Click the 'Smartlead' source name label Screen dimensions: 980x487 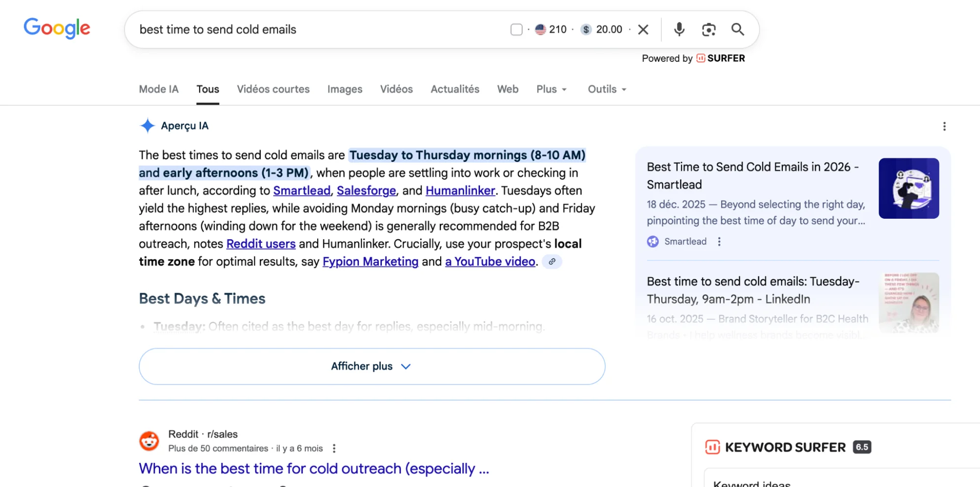click(685, 241)
